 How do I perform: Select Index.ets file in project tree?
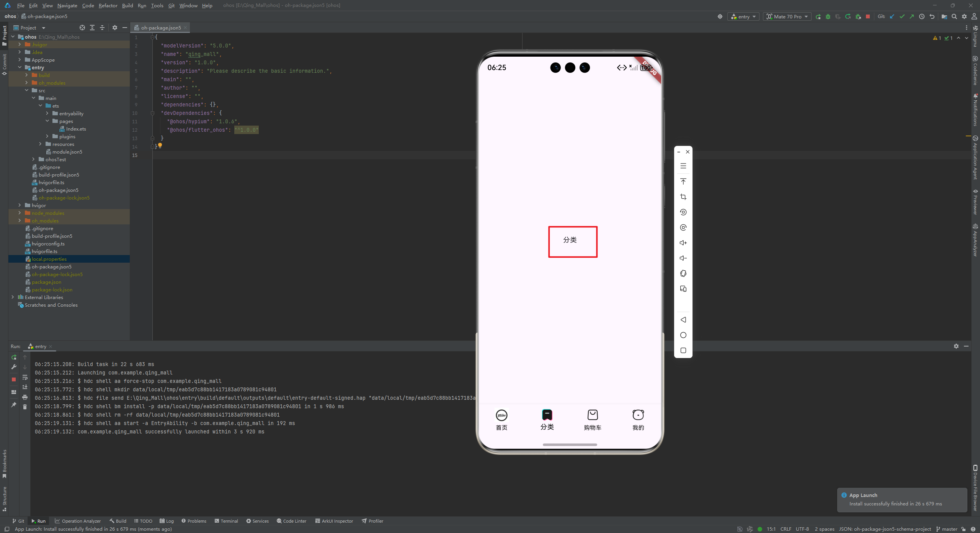76,129
